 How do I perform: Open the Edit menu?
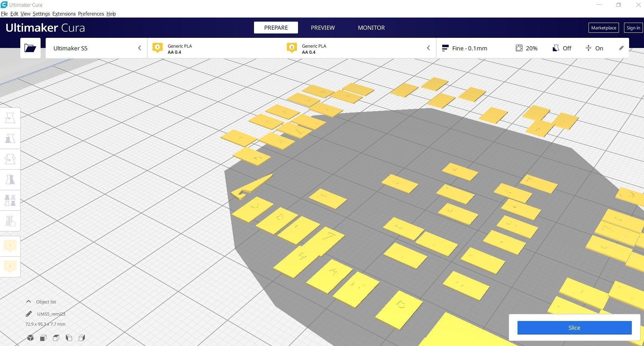[14, 14]
